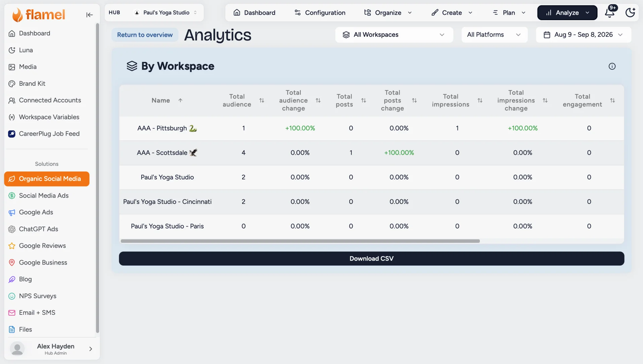
Task: Expand the Plan menu
Action: pos(508,13)
